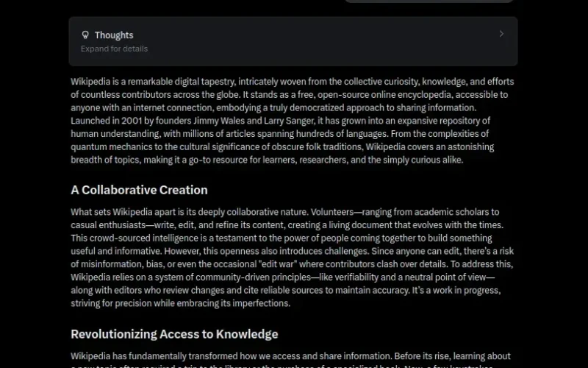Click the lightbulb icon beside Thoughts
Image resolution: width=588 pixels, height=368 pixels.
click(x=85, y=35)
